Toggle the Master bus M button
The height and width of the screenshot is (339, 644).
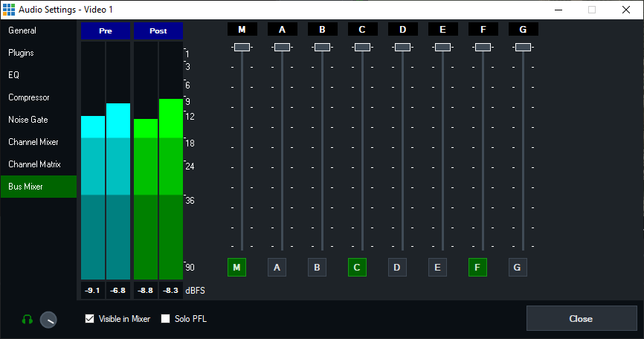click(236, 267)
